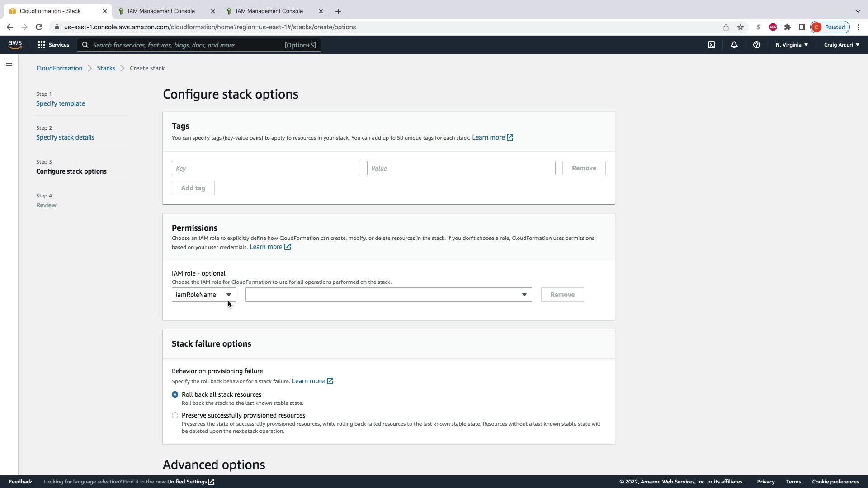
Task: Go to Step 2 Specify stack details
Action: point(65,137)
